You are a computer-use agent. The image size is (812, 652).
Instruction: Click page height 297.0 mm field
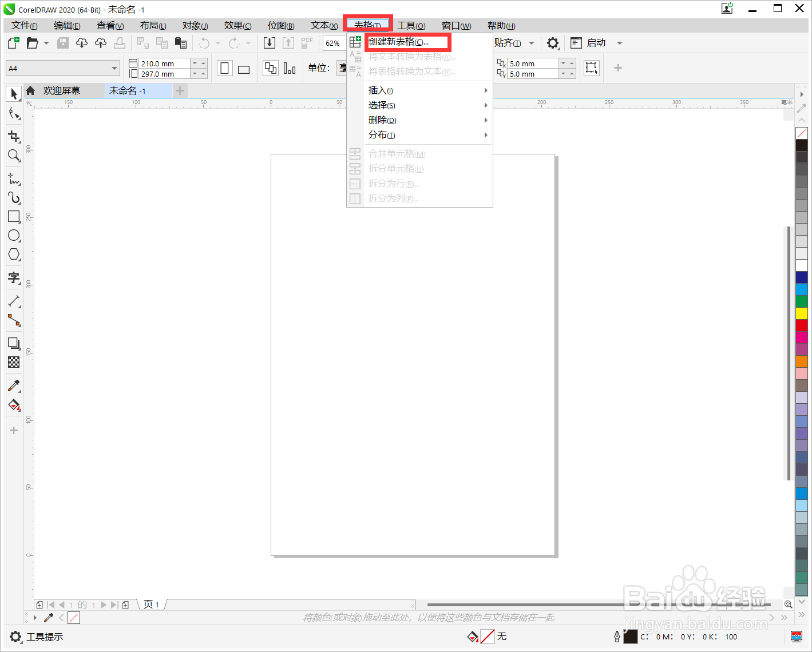tap(165, 74)
